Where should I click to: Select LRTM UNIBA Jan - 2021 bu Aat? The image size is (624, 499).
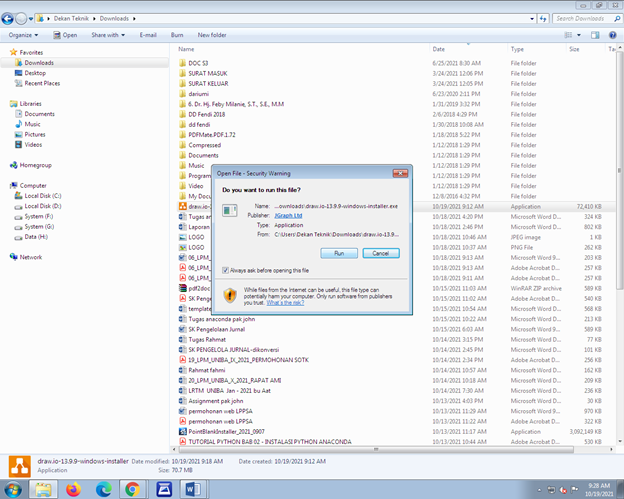[230, 391]
